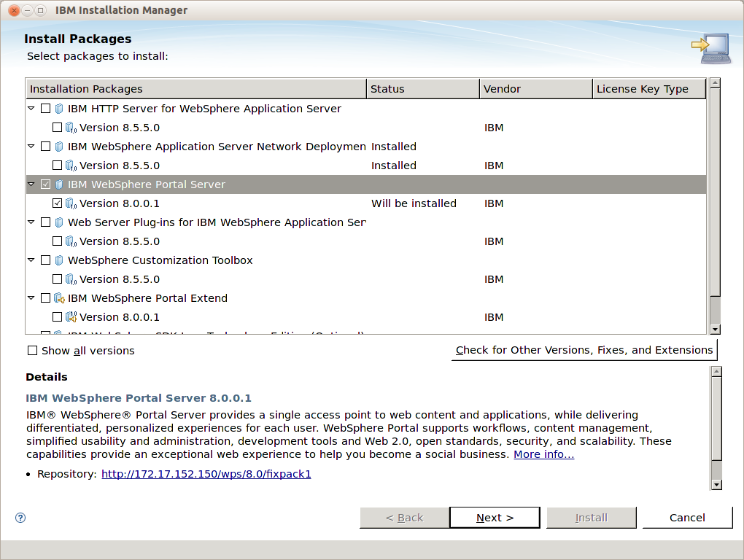
Task: Click the WebSphere Application Server Network Deployment package icon
Action: 59,147
